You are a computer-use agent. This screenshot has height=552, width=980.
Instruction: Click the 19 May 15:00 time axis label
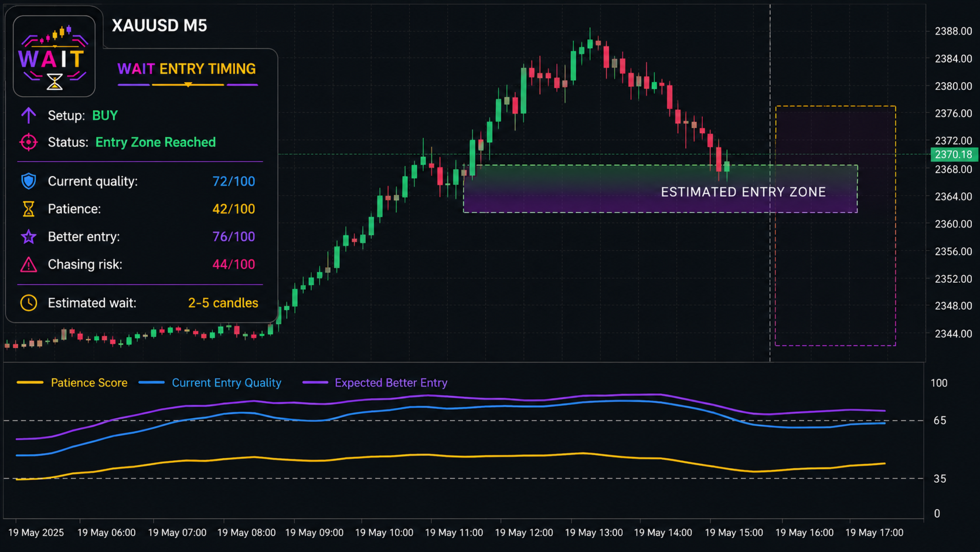[x=734, y=533]
